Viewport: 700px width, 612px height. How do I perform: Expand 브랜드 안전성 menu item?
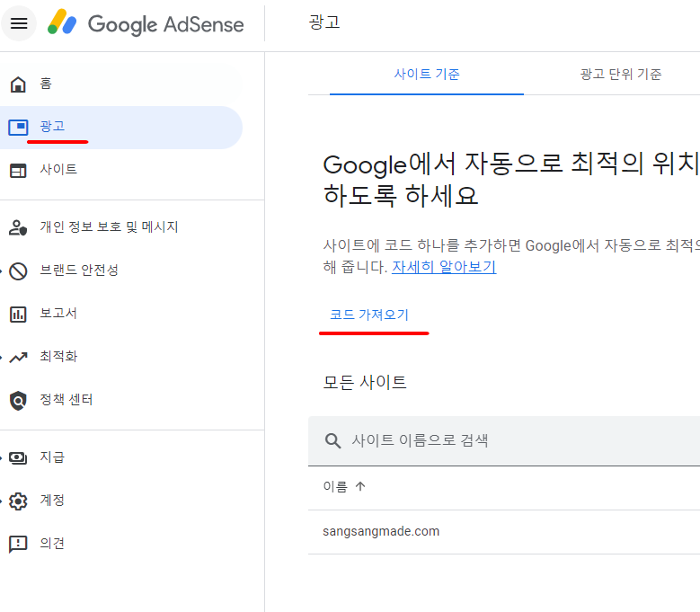(x=121, y=271)
